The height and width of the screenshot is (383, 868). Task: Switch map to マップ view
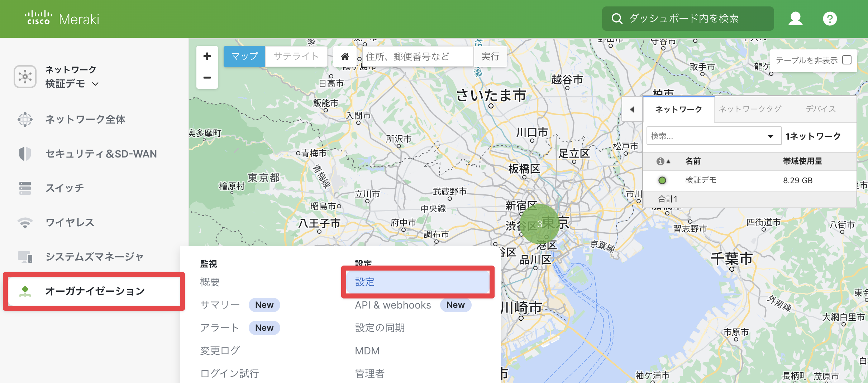[244, 56]
